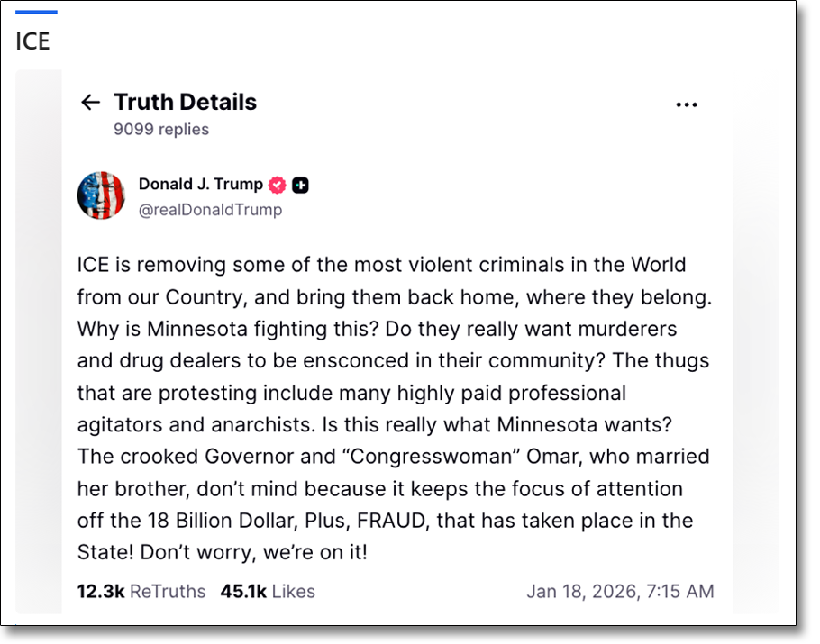Open the Donald J. Trump display name

tap(200, 185)
